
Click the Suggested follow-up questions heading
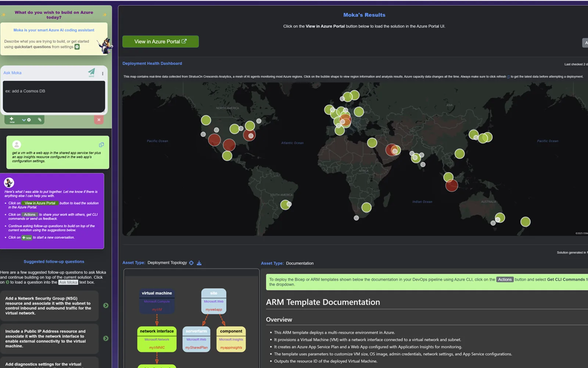[x=54, y=262]
